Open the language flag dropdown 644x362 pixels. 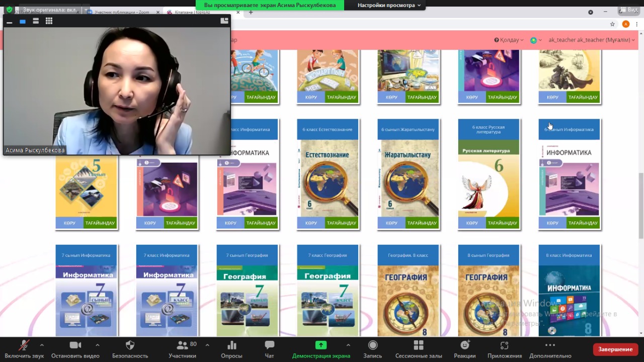point(536,40)
